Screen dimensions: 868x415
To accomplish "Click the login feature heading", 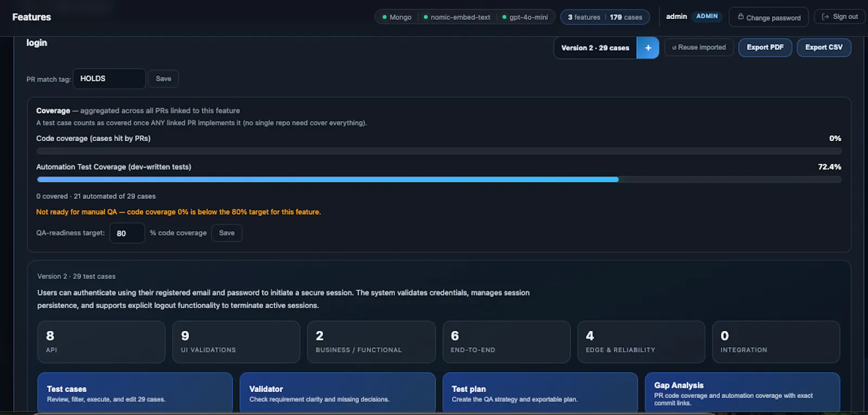I will pos(37,43).
